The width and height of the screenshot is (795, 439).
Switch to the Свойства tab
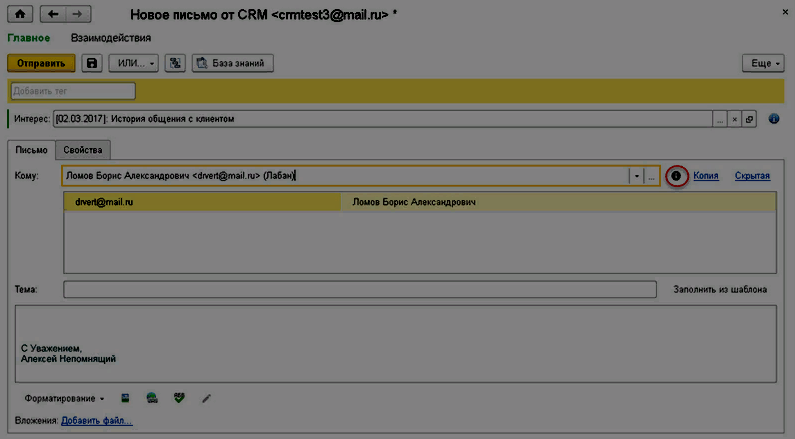pos(83,150)
